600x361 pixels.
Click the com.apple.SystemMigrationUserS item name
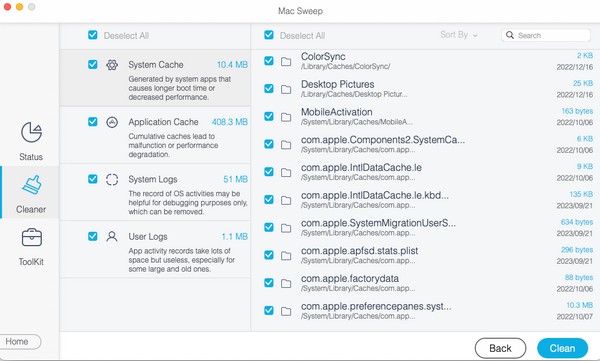378,223
